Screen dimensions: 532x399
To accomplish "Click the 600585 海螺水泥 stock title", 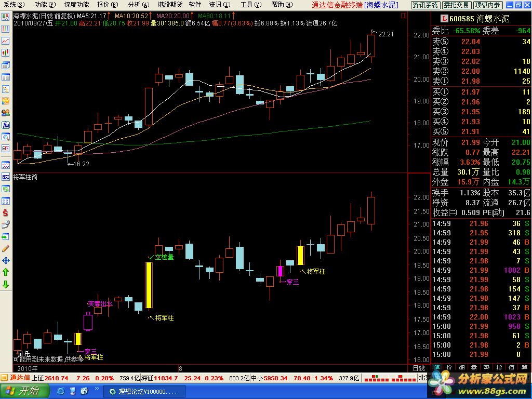I will [480, 19].
